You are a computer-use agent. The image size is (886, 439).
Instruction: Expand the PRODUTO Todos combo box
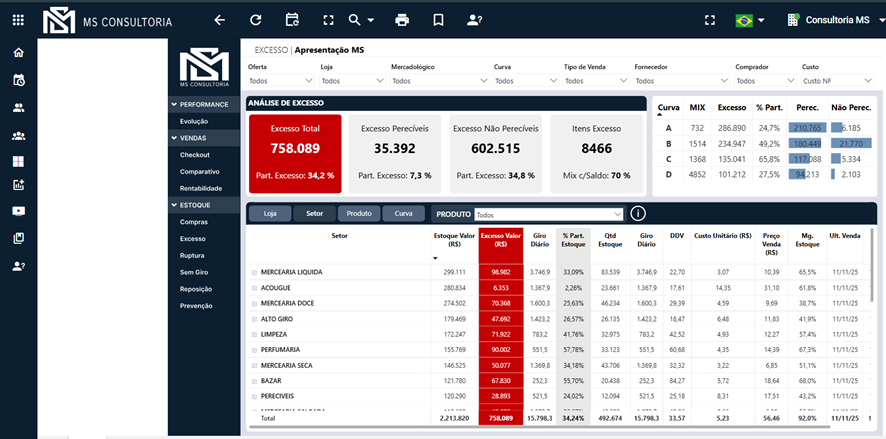point(550,214)
